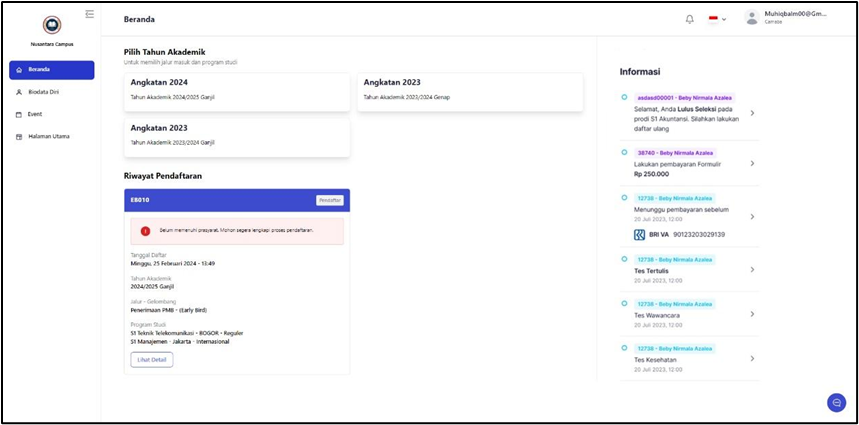
Task: Open notifications via the bell icon
Action: pos(690,19)
